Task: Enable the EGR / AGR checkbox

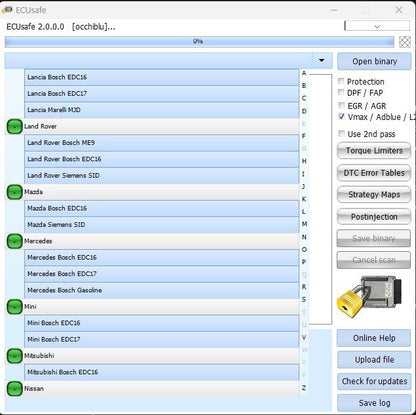Action: 341,105
